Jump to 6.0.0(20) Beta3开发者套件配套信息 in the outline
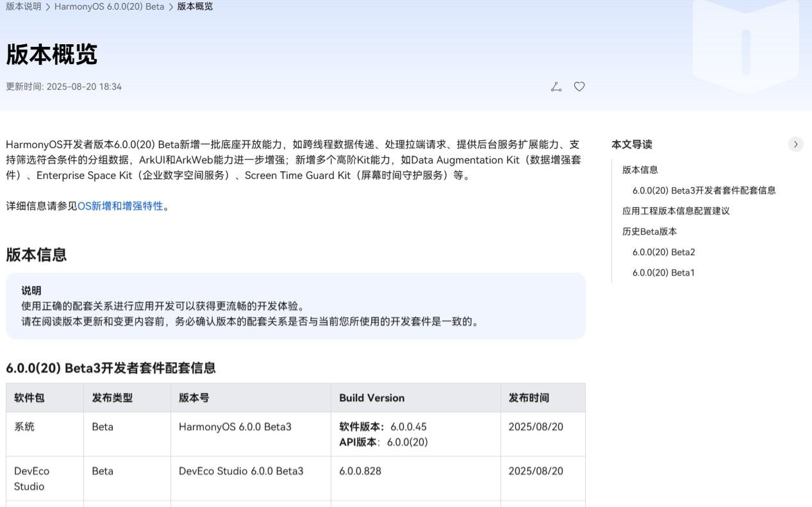 [704, 190]
